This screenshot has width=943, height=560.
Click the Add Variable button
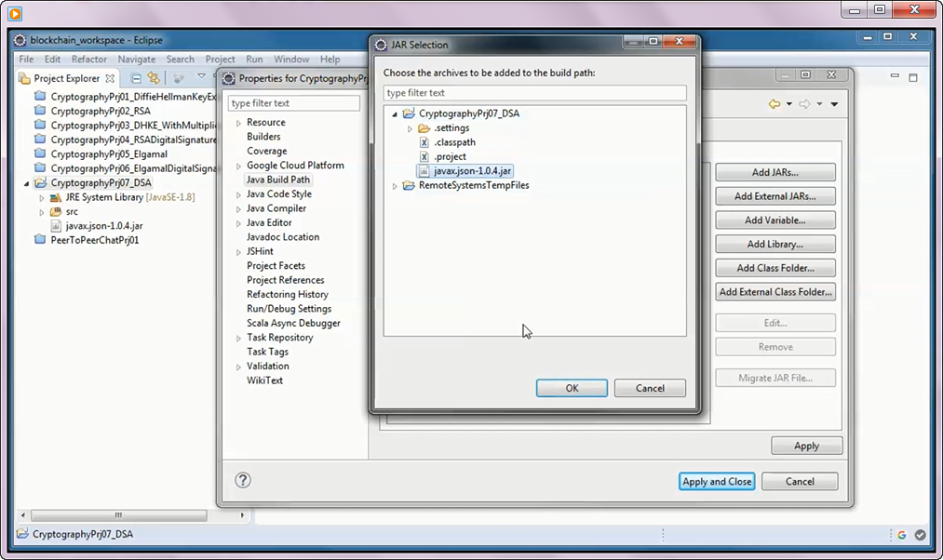click(775, 220)
